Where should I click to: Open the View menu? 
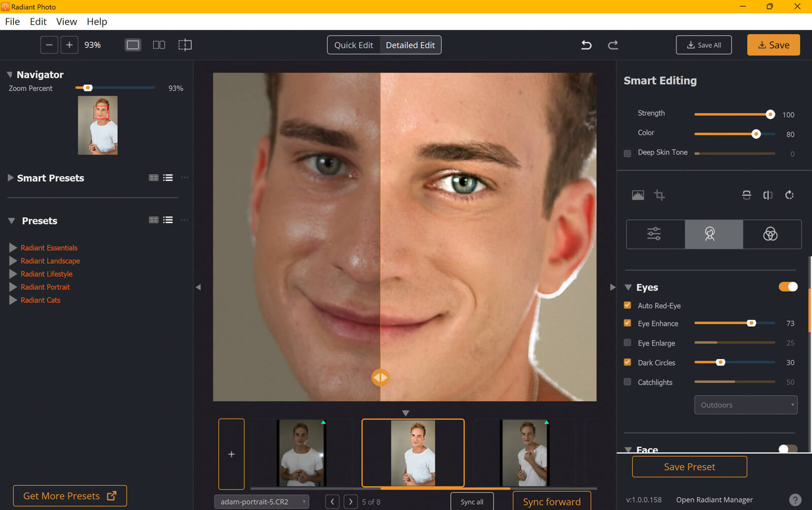pos(66,22)
